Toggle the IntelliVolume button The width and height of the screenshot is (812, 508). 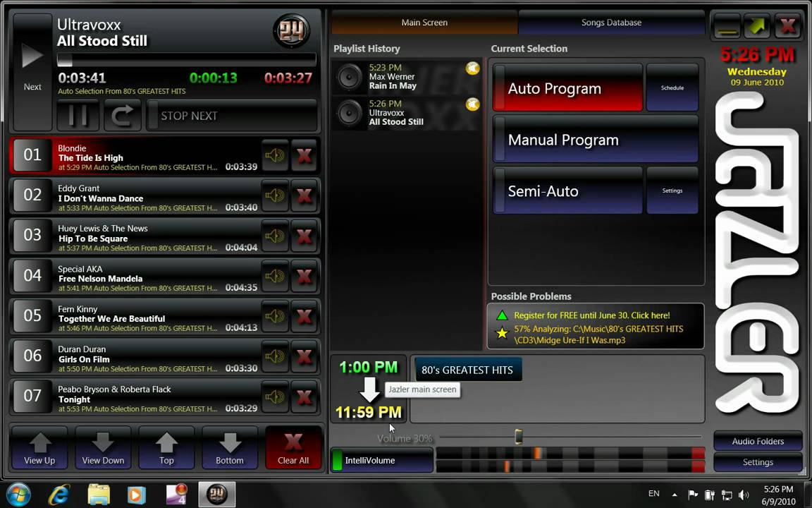point(381,460)
